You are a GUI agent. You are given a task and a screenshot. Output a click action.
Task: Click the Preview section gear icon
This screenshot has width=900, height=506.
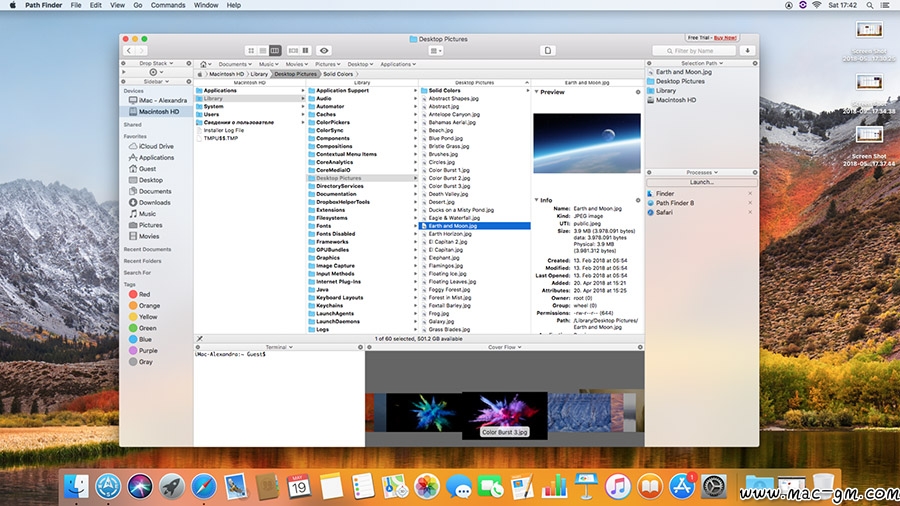pos(638,92)
